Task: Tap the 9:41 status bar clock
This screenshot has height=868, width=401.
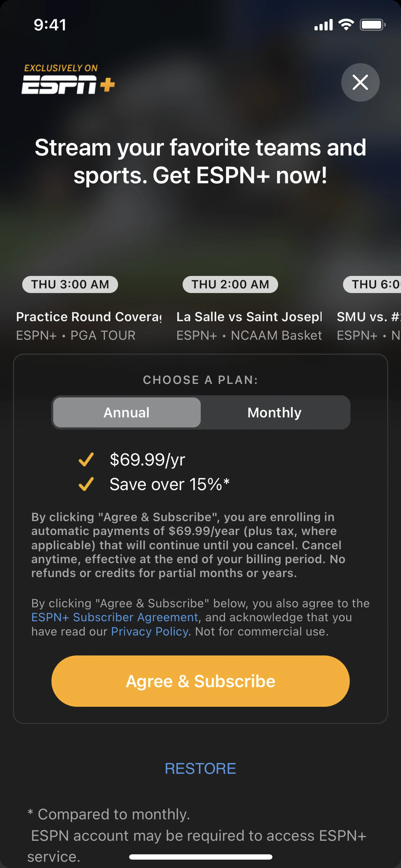Action: (x=50, y=25)
